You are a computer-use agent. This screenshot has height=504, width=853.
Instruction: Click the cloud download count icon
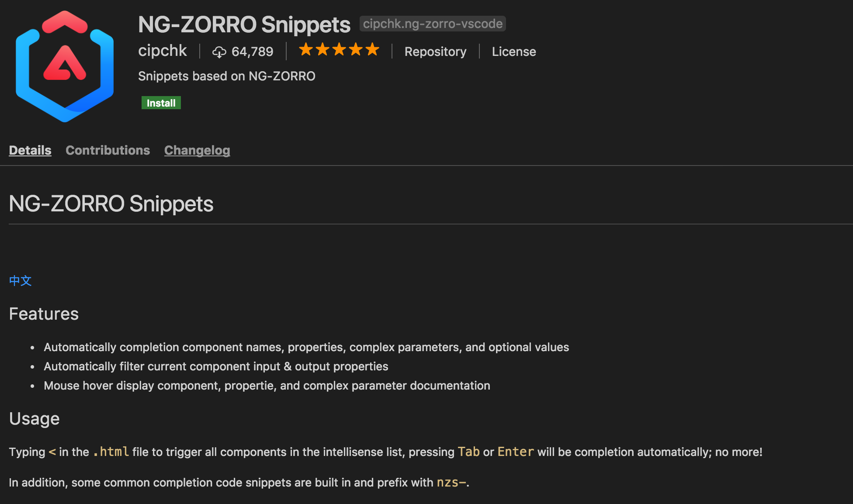tap(219, 52)
